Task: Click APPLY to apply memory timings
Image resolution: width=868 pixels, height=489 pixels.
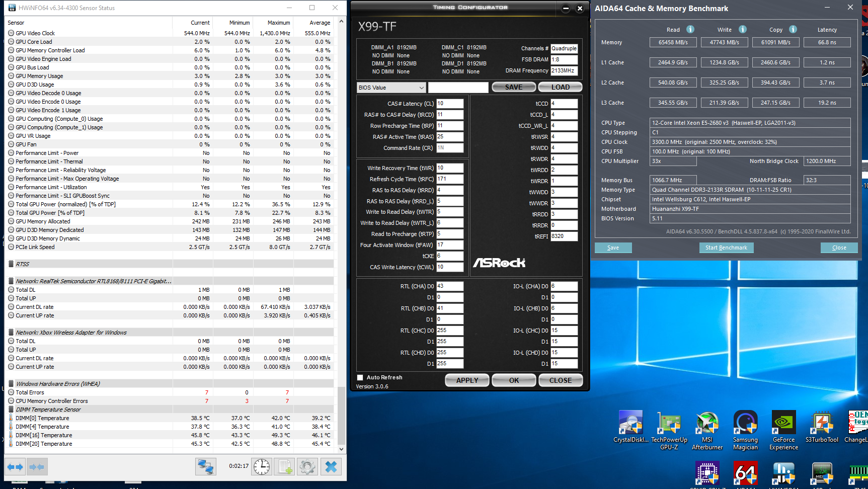Action: [x=467, y=380]
